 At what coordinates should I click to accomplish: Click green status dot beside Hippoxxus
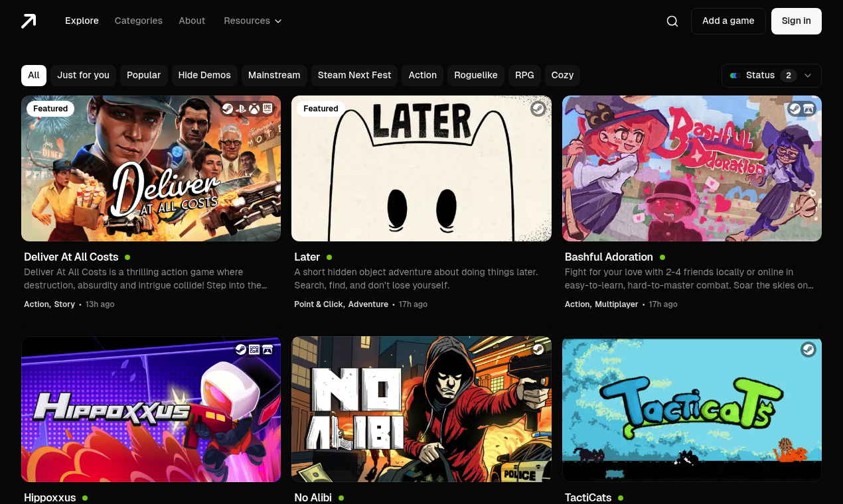[85, 498]
